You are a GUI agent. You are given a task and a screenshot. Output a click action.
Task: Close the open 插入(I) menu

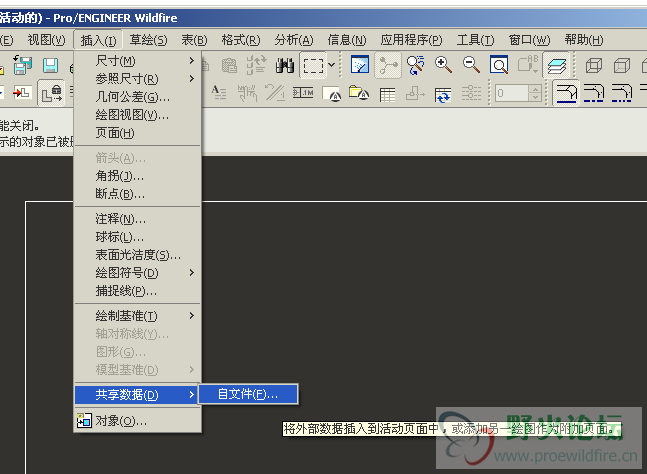click(98, 40)
